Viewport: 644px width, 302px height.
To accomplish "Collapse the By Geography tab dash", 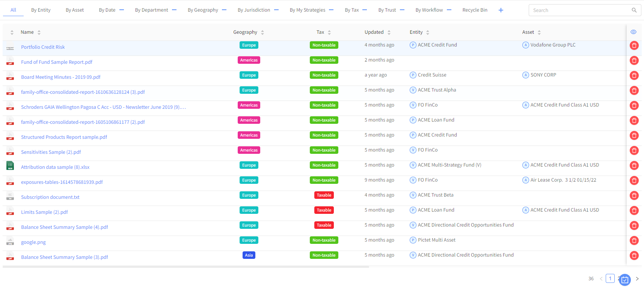I will [x=224, y=10].
